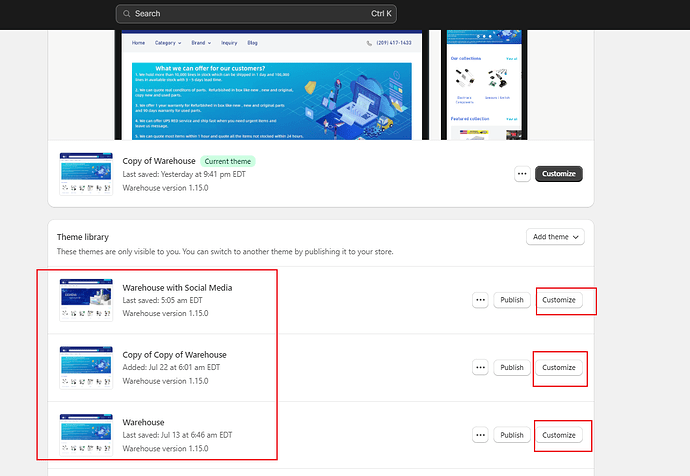Customize the Warehouse with Social Media theme
The image size is (690, 476).
pyautogui.click(x=558, y=300)
